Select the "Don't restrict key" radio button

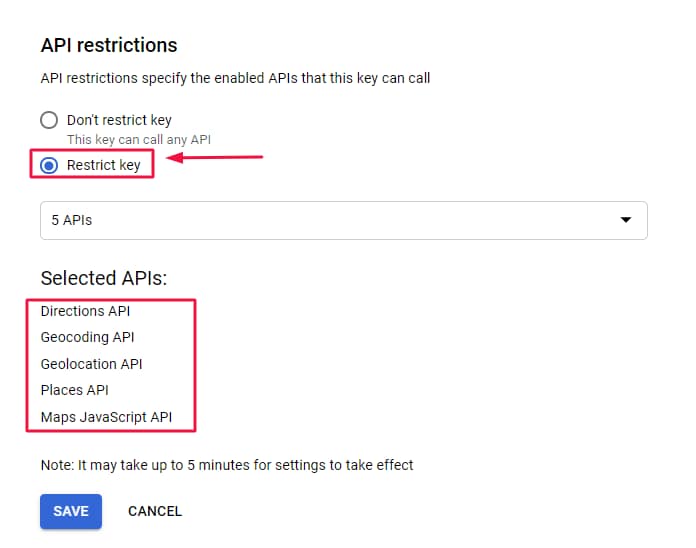click(x=49, y=121)
